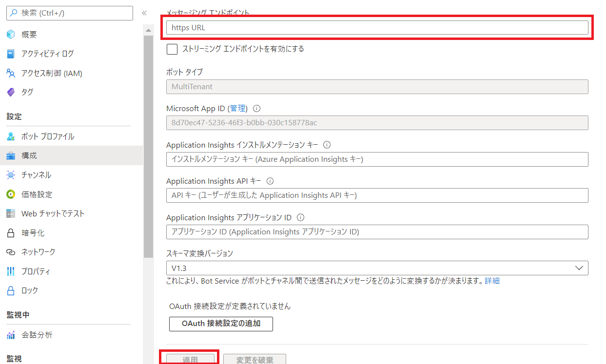Click the 会話分析 chart icon
Screen dimensions: 606x364
tap(11, 335)
